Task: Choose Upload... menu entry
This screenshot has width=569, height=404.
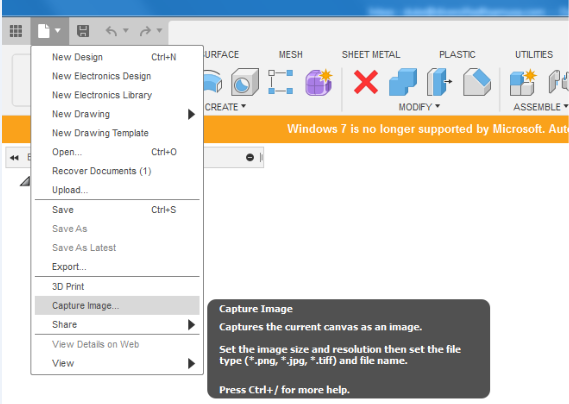Action: [x=117, y=189]
